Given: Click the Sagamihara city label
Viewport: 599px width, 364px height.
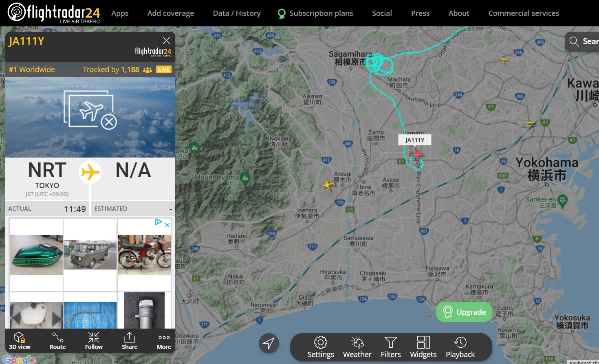Looking at the screenshot, I should click(x=350, y=58).
